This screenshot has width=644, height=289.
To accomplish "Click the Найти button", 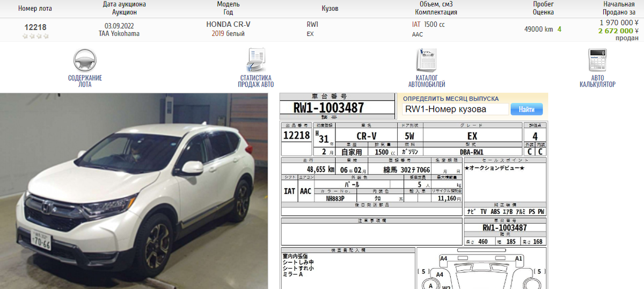I will click(x=526, y=109).
